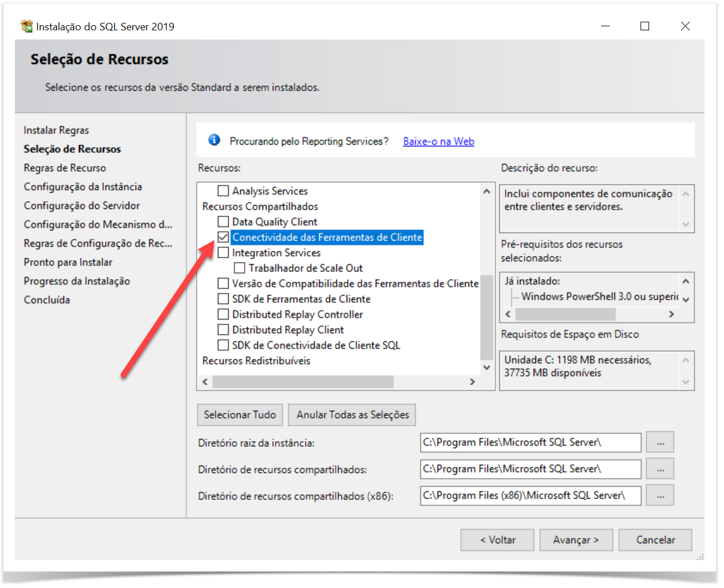Click the blue information icon beside Reporting Services
The width and height of the screenshot is (724, 588).
tap(214, 140)
